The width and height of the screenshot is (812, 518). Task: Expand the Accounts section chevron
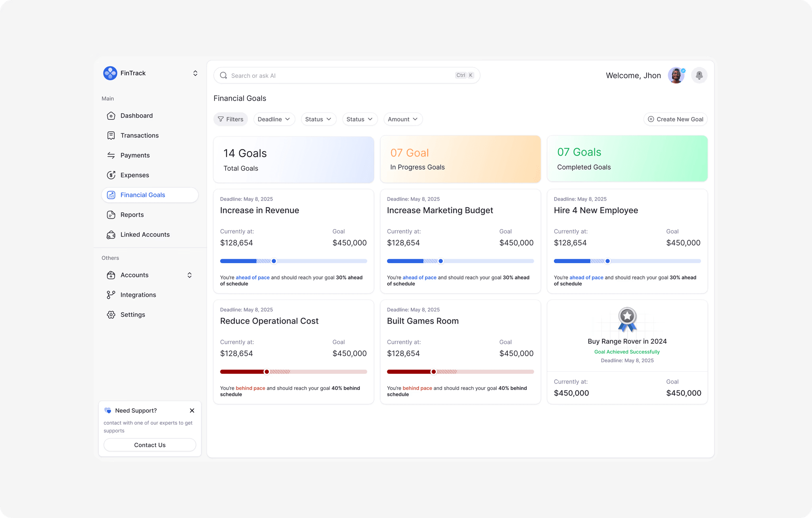point(190,275)
